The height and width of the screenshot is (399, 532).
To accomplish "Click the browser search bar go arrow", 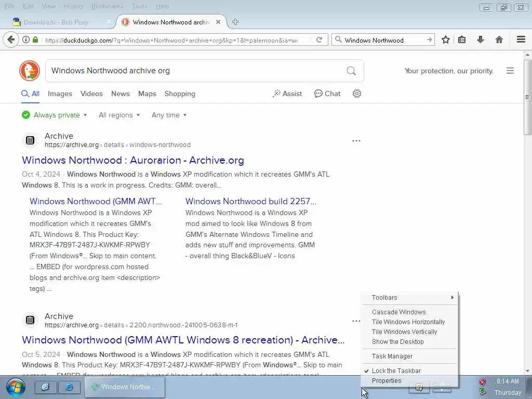I will click(430, 39).
